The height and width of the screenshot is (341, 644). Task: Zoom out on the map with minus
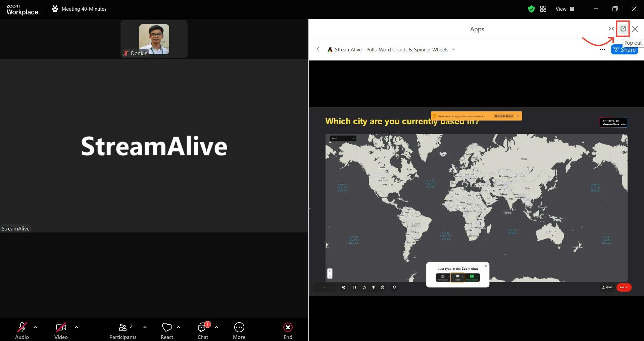(330, 276)
